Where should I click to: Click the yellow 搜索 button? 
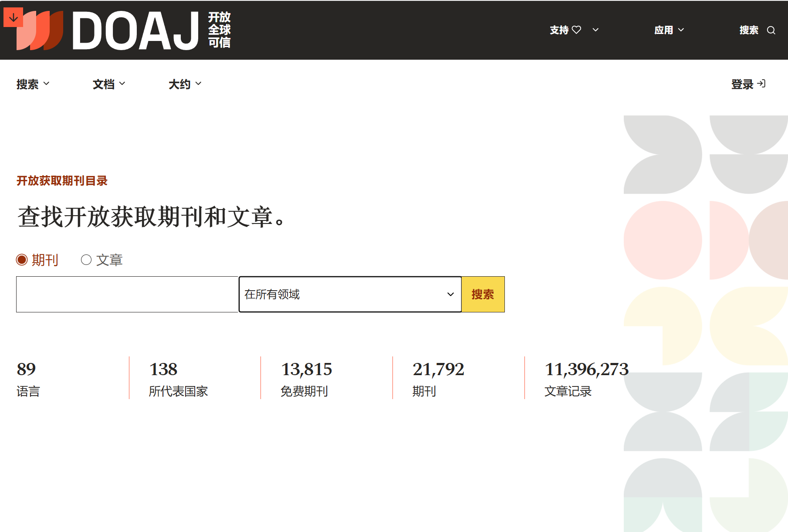483,294
